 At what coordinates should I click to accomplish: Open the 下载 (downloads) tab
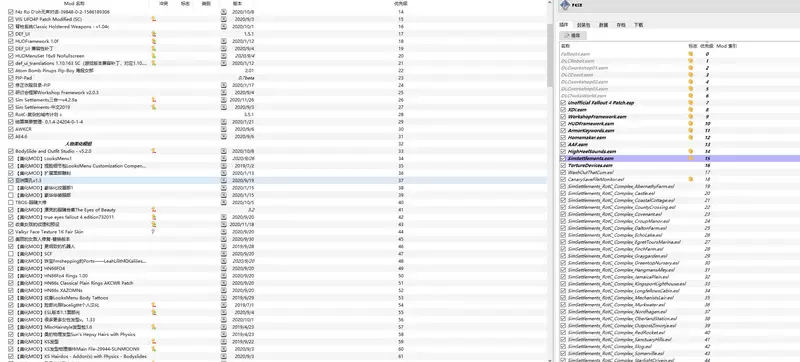(x=639, y=24)
